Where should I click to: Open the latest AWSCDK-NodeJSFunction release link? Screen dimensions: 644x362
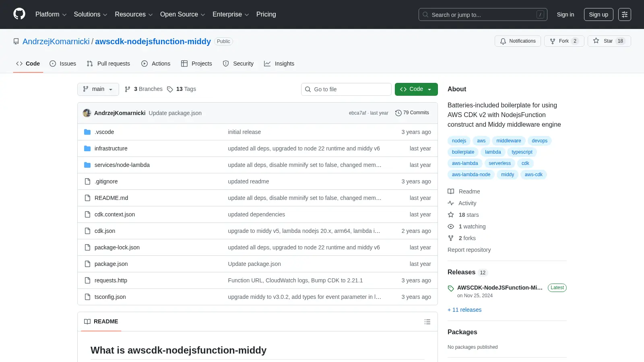click(500, 288)
